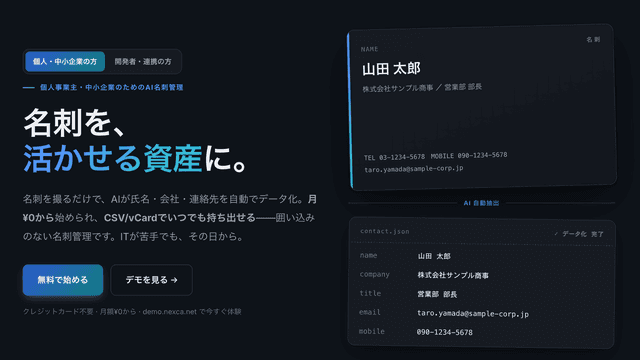Click the email value in contact.json panel

[473, 313]
